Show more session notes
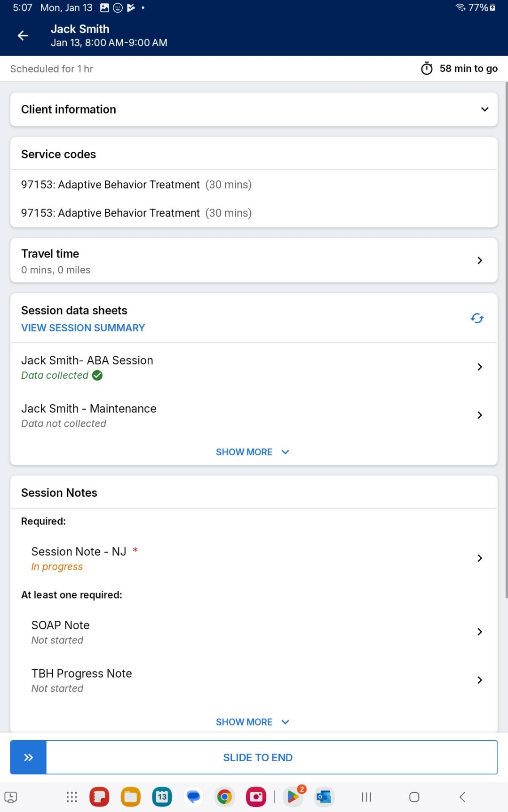This screenshot has width=508, height=812. pyautogui.click(x=253, y=722)
